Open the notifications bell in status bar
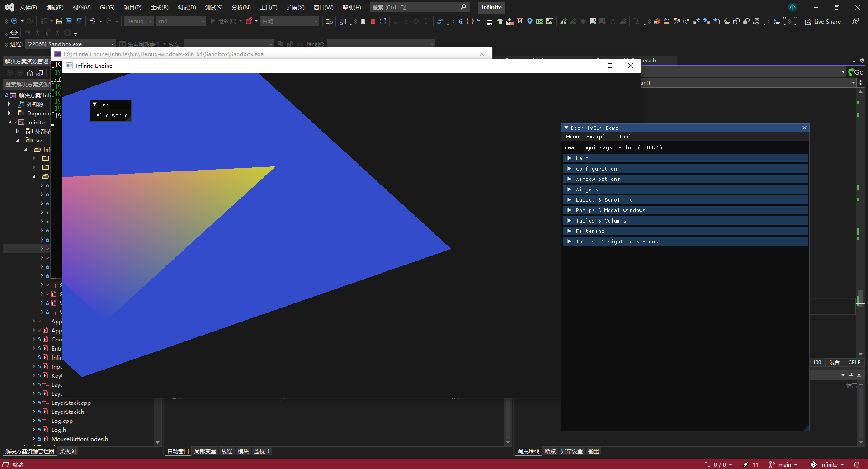Screen dimensions: 868x469 coord(857,464)
